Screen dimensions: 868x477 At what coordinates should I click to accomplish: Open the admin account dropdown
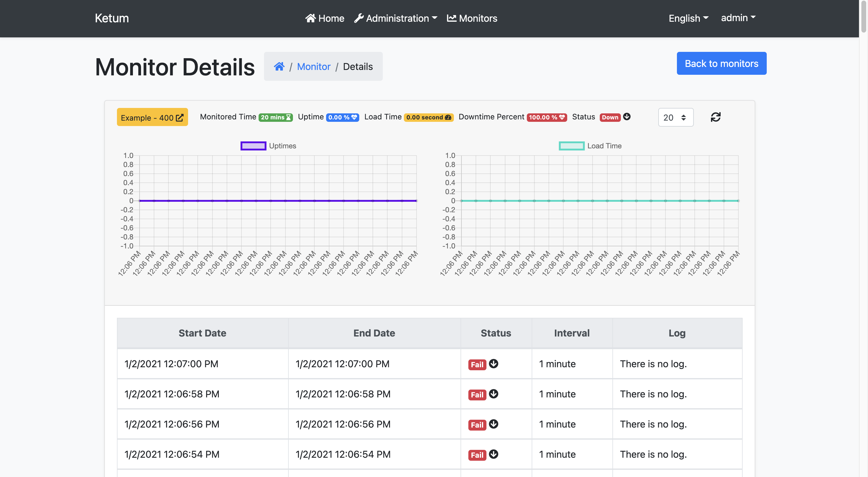coord(738,18)
